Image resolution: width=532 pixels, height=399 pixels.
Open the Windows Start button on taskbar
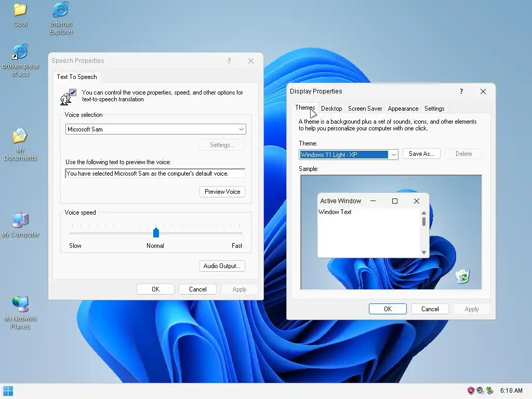click(x=8, y=391)
